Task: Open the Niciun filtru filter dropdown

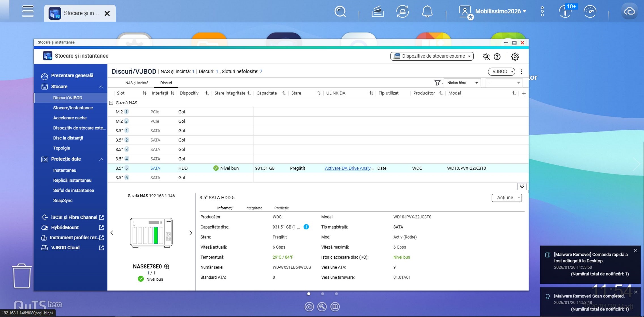Action: tap(462, 83)
